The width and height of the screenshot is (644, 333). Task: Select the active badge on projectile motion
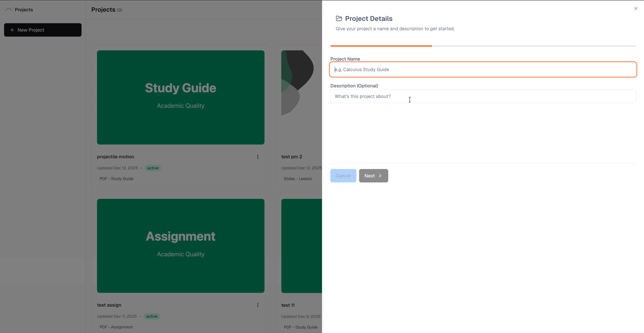pyautogui.click(x=153, y=168)
